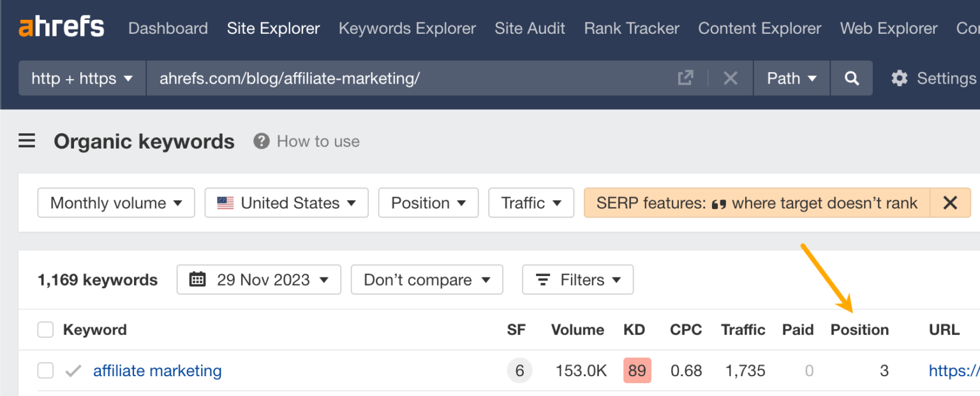The height and width of the screenshot is (396, 980).
Task: Open the Don't compare dropdown
Action: pos(426,279)
